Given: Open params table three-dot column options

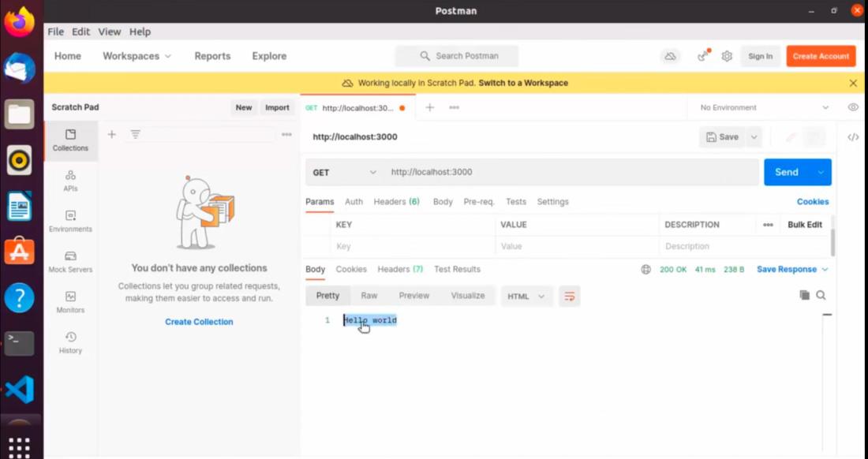Looking at the screenshot, I should tap(768, 225).
